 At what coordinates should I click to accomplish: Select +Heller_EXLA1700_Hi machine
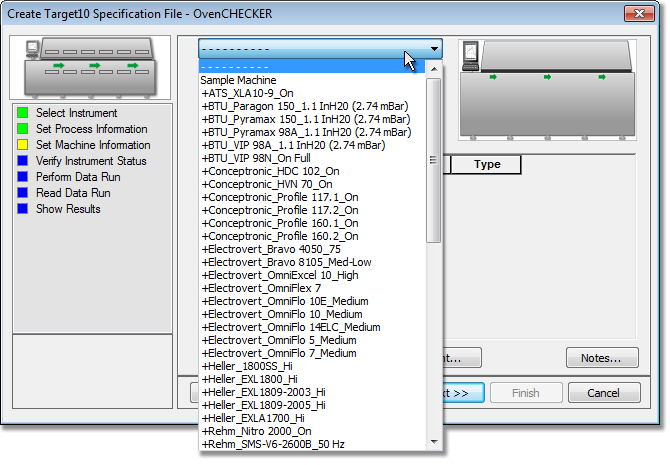pyautogui.click(x=312, y=418)
